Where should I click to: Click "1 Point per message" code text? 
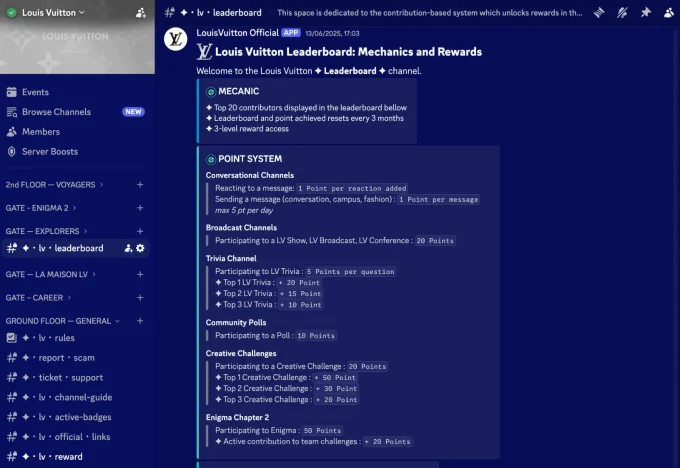click(x=438, y=200)
